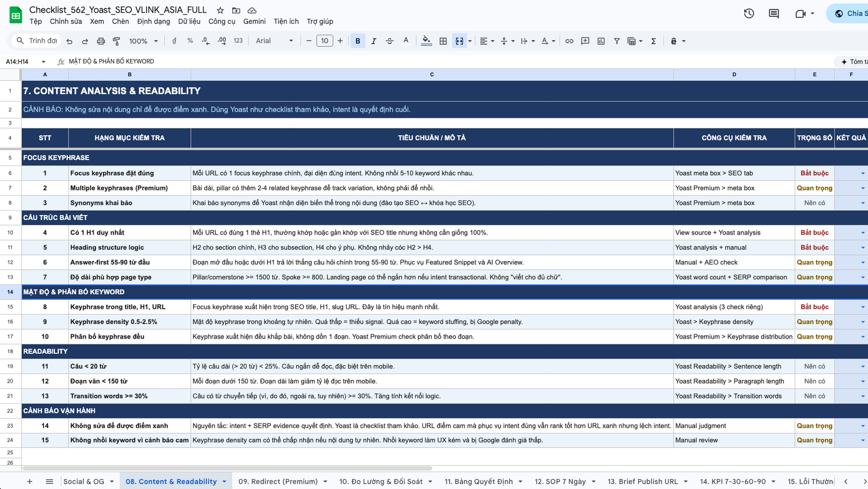The image size is (868, 489).
Task: Apply strikethrough formatting
Action: click(390, 41)
